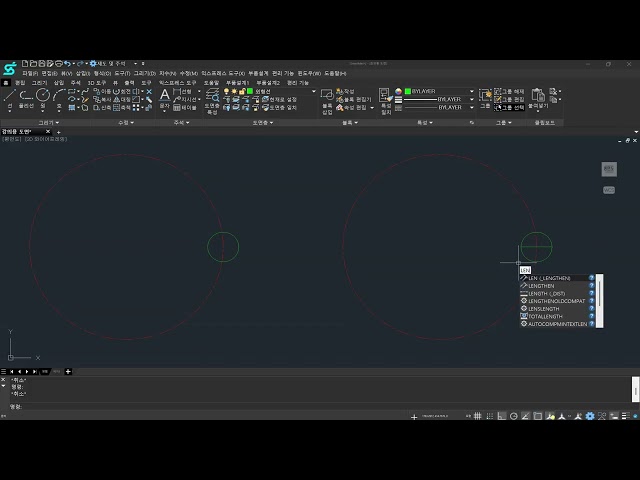640x480 pixels.
Task: Click the Match Properties (특성 일치) icon
Action: [x=386, y=101]
